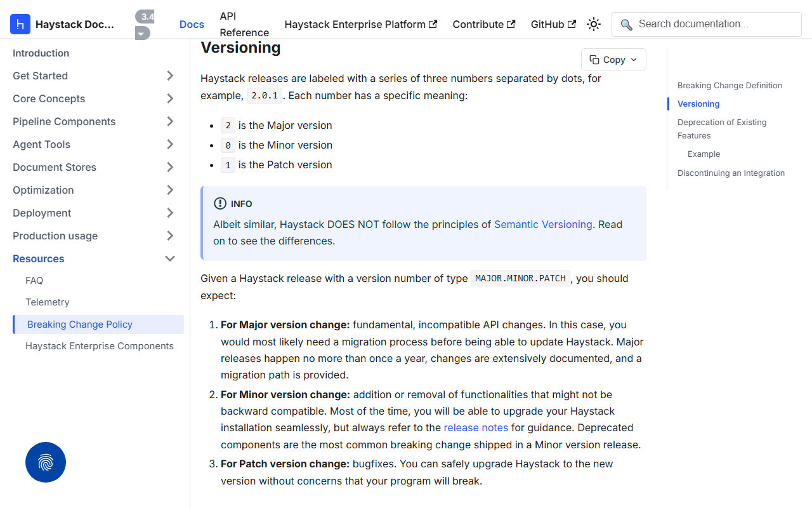Follow the Semantic Versioning link
This screenshot has width=812, height=508.
543,224
